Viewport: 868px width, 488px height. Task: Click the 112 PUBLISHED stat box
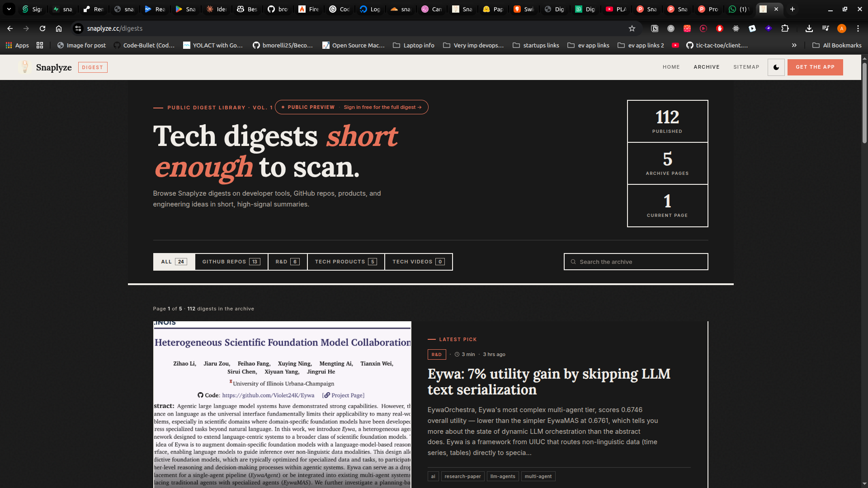(667, 121)
